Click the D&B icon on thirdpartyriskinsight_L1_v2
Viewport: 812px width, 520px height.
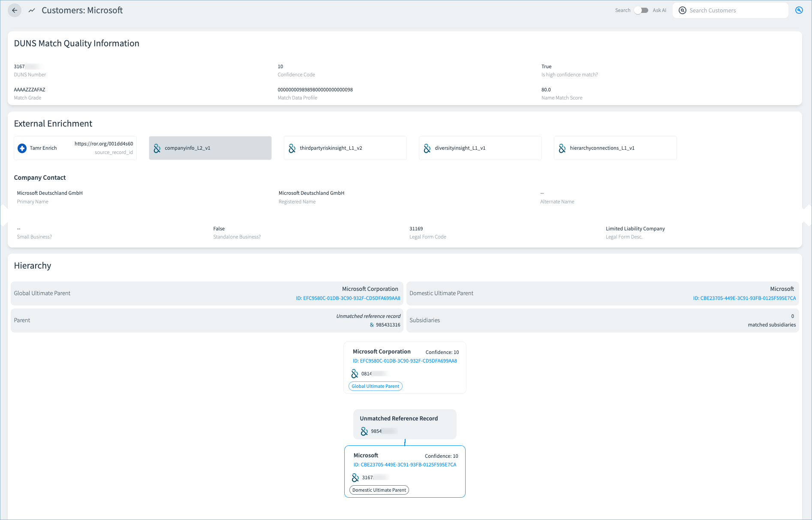pyautogui.click(x=292, y=148)
